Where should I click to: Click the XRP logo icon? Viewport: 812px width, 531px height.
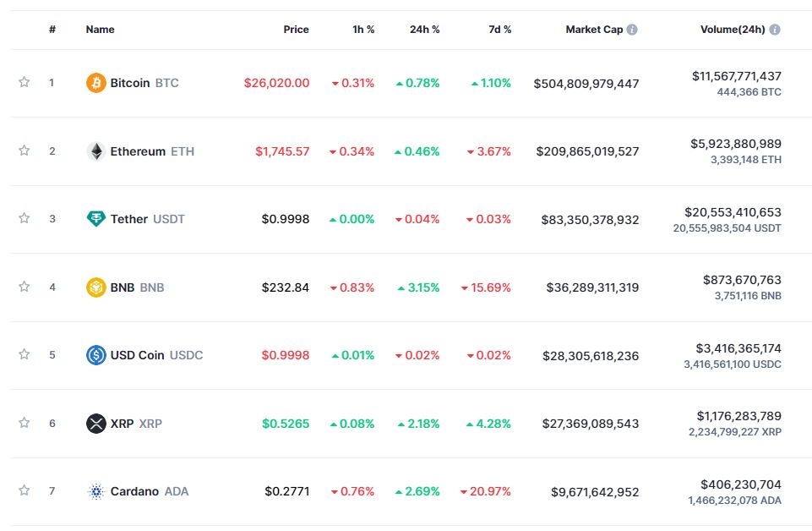coord(96,424)
